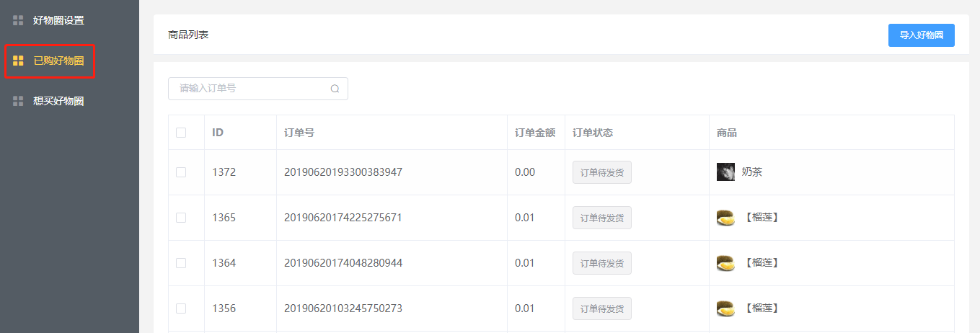Enable the checkbox for order ID 1356

(x=181, y=308)
